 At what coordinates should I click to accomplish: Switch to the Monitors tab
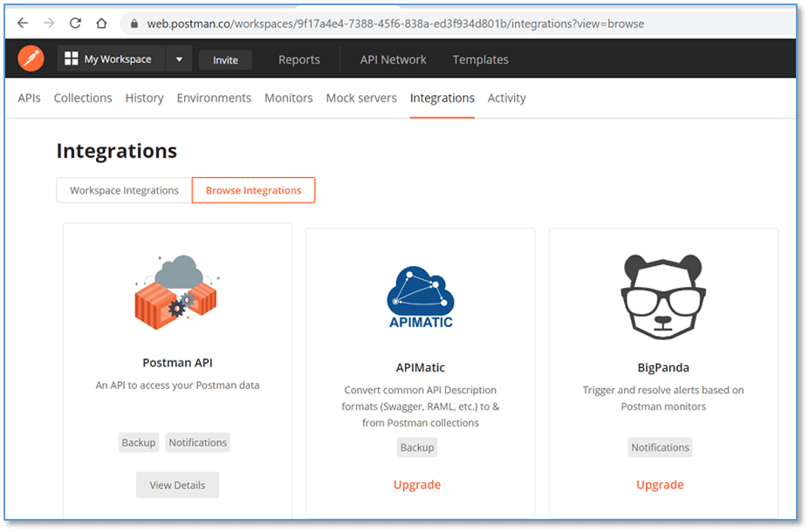(x=288, y=98)
